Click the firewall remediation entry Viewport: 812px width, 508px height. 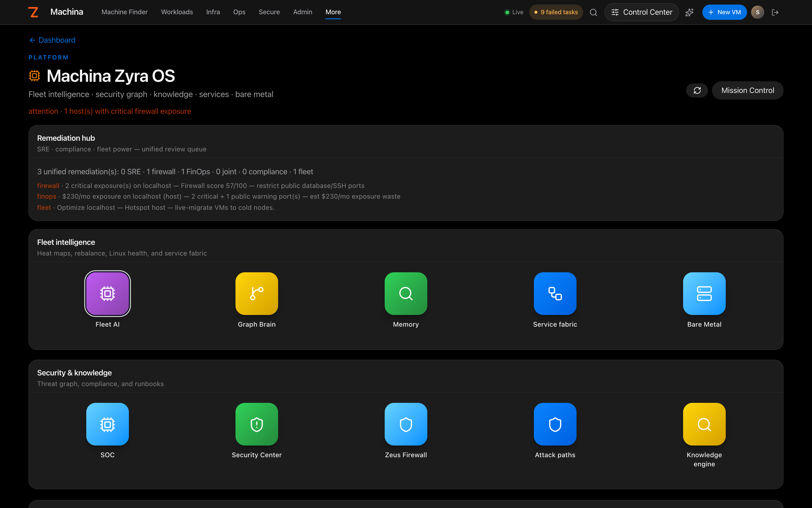201,186
